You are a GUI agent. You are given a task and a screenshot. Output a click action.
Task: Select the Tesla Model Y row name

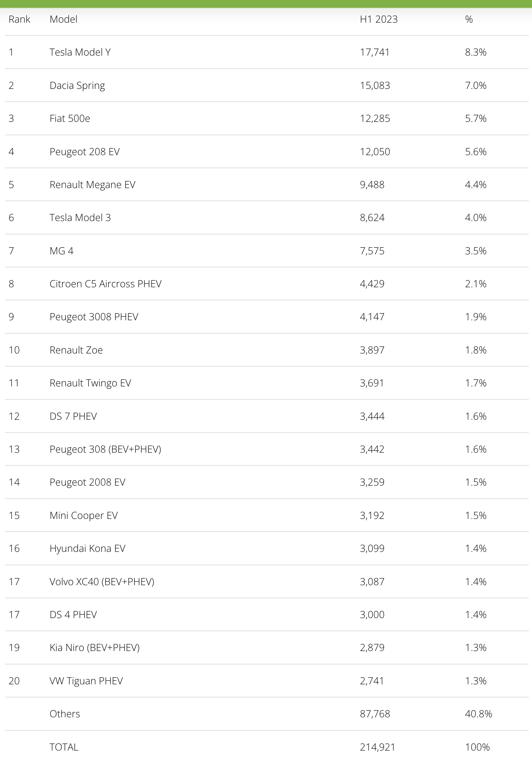[x=80, y=52]
